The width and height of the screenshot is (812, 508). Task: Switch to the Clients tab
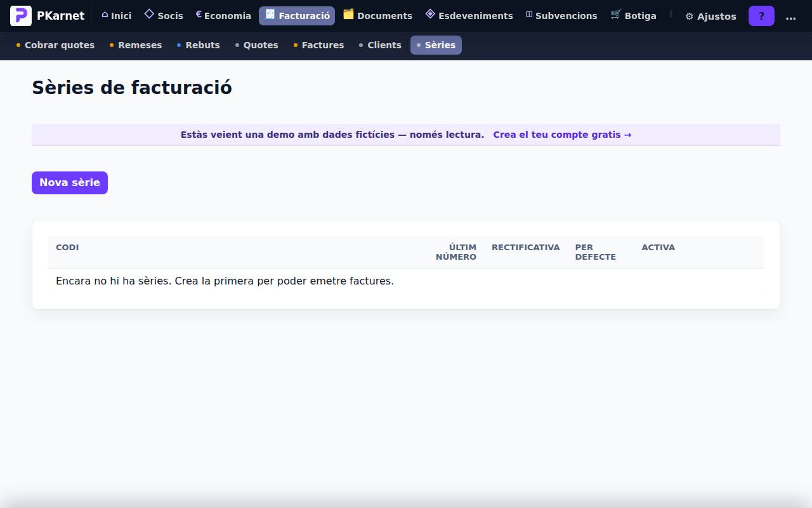coord(380,45)
